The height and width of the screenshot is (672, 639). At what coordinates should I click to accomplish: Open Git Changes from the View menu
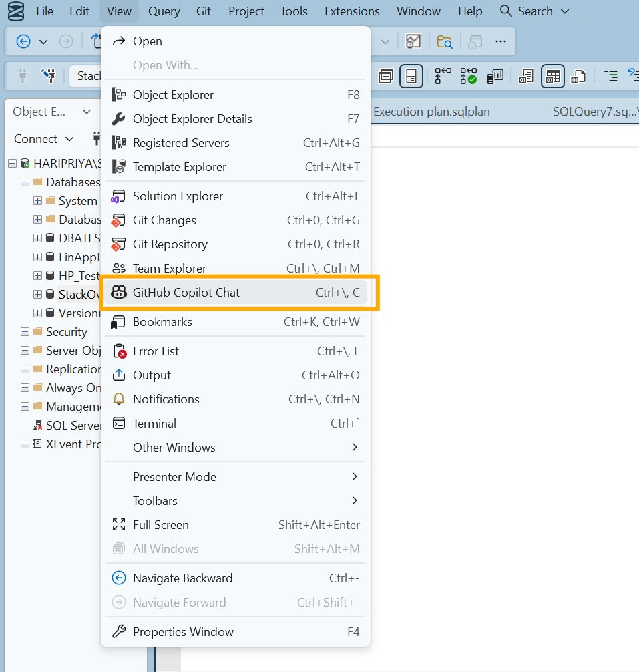[x=236, y=220]
